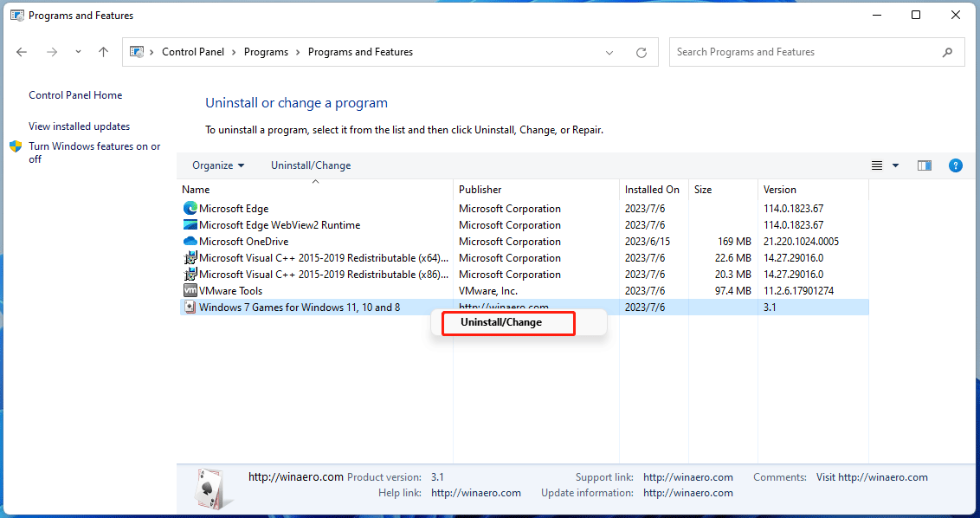Image resolution: width=980 pixels, height=518 pixels.
Task: Open address bar history dropdown
Action: click(x=609, y=53)
